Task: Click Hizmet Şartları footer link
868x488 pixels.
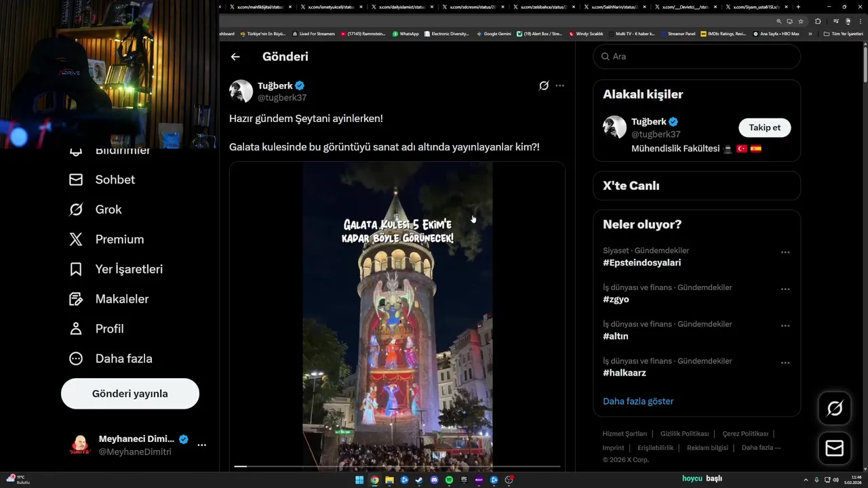Action: [625, 434]
